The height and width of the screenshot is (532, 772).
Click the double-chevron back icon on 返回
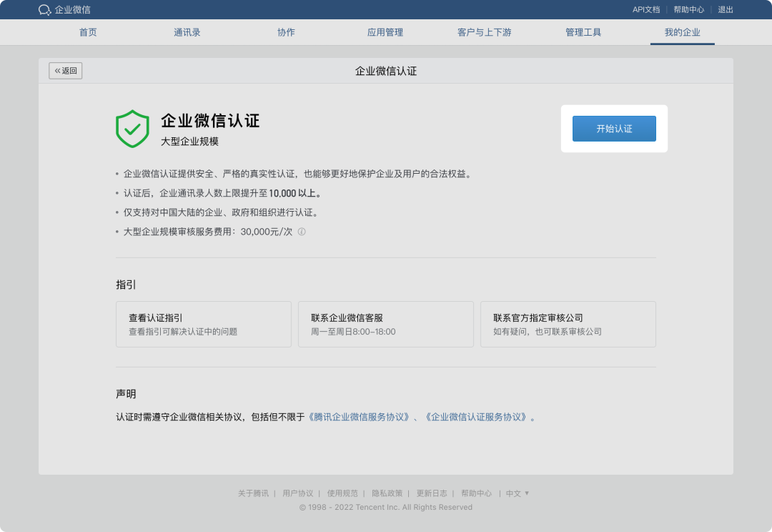point(56,70)
